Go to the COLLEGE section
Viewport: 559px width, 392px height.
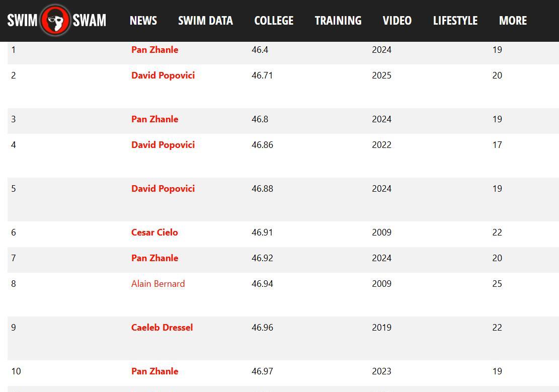[x=274, y=21]
